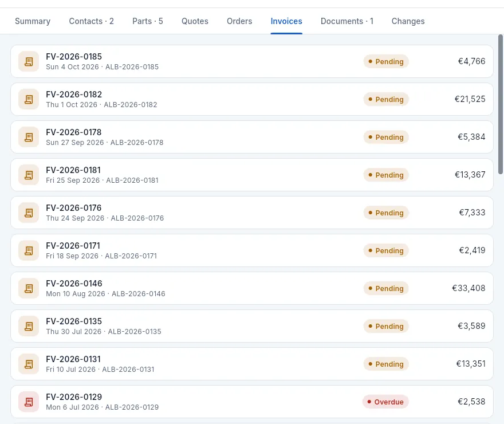Click the red overdue invoice icon for FV-2026-0129
Screen dimensions: 504x424
pyautogui.click(x=29, y=402)
